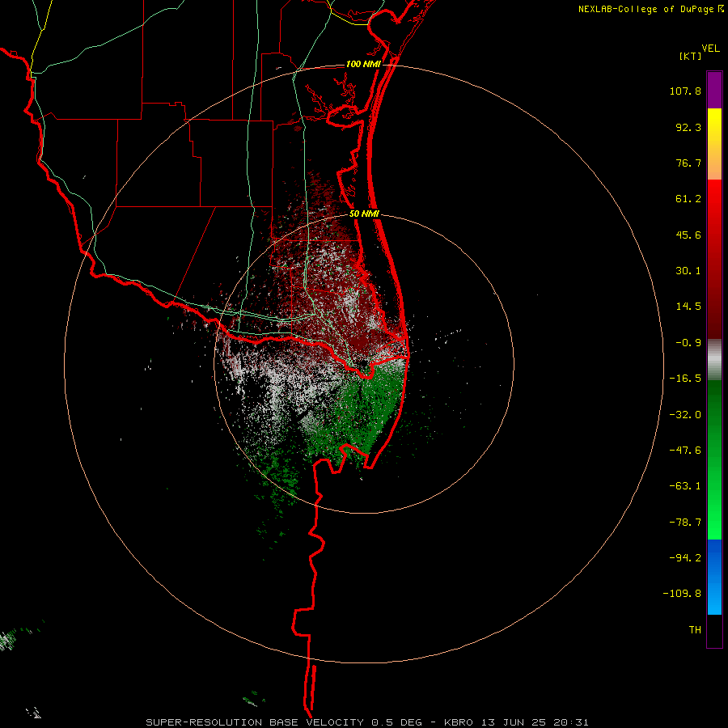The width and height of the screenshot is (728, 728).
Task: Click the 14.5 velocity scale value
Action: tap(688, 307)
